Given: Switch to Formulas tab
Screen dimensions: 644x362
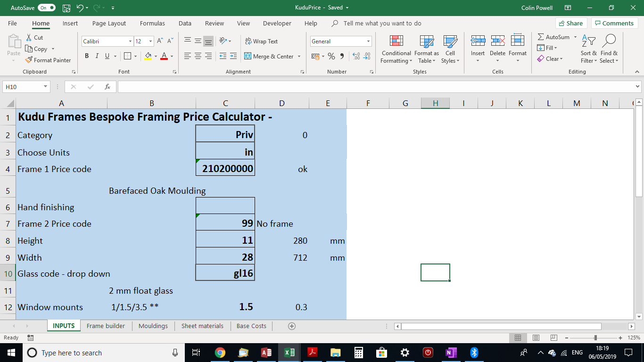Looking at the screenshot, I should [152, 23].
